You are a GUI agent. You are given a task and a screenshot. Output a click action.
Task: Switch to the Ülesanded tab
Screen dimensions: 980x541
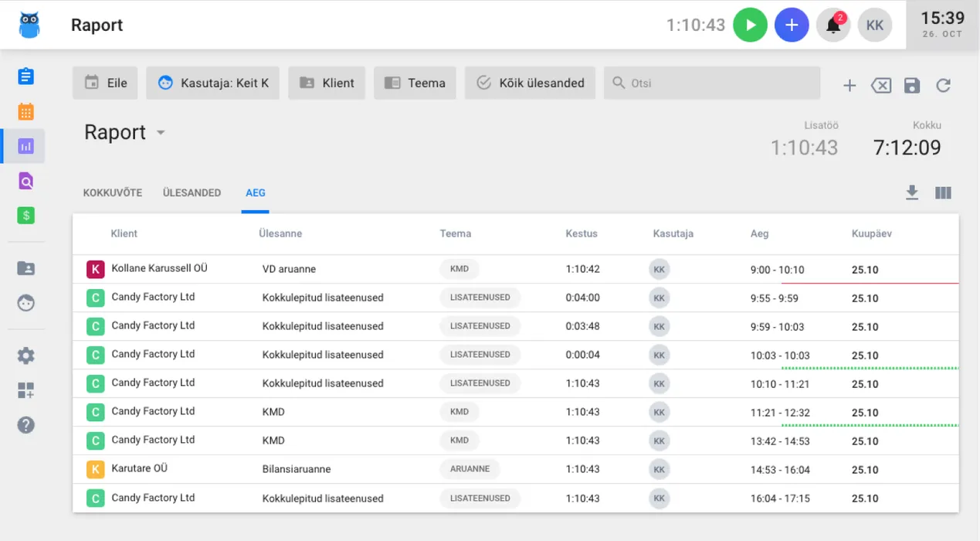coord(192,193)
